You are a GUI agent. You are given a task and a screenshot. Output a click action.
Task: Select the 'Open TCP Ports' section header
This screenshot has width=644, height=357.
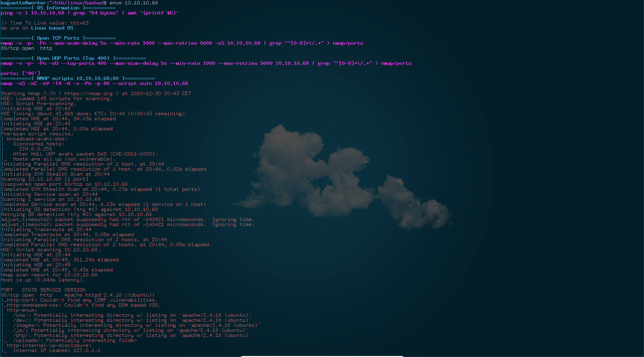pyautogui.click(x=58, y=38)
